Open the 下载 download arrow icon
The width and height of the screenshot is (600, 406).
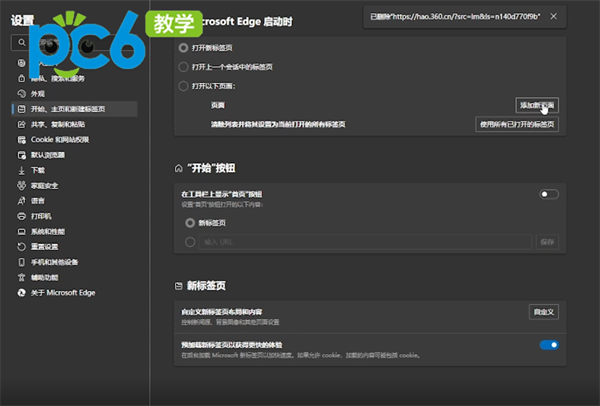click(x=21, y=170)
